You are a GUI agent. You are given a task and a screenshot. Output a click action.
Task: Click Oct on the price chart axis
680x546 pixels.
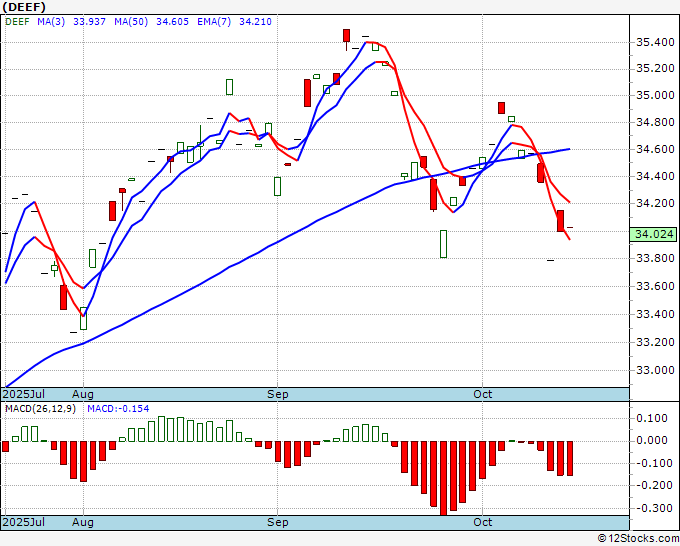pos(483,394)
